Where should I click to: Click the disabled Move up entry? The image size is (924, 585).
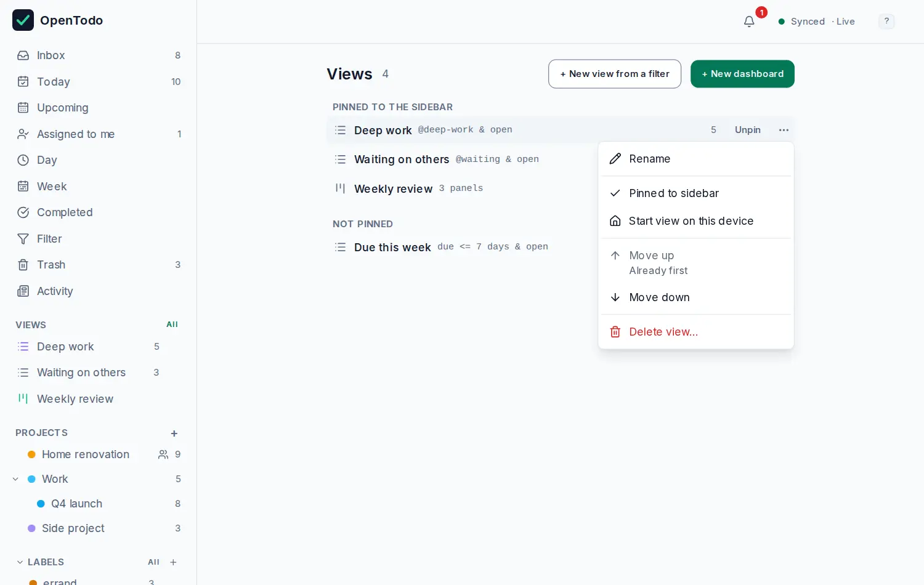696,263
